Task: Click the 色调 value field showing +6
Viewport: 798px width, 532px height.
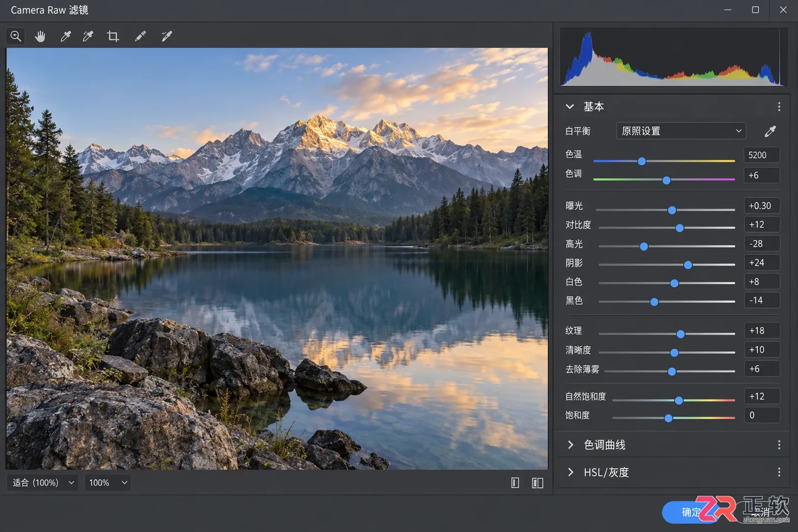Action: tap(762, 175)
